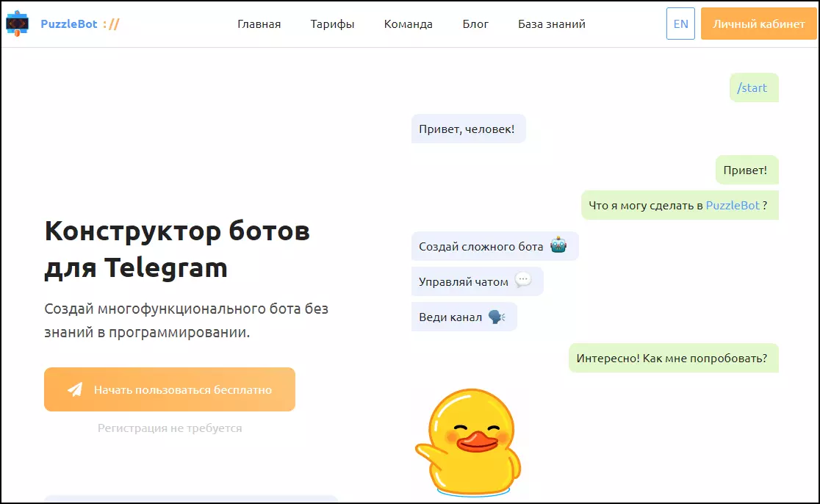
Task: Select Создай сложного бота message text
Action: point(481,247)
